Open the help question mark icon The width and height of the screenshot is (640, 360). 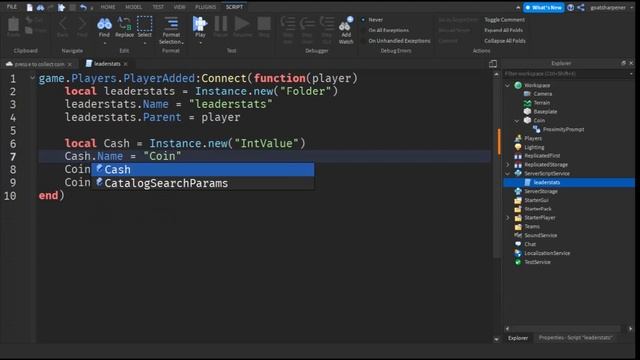click(x=571, y=7)
